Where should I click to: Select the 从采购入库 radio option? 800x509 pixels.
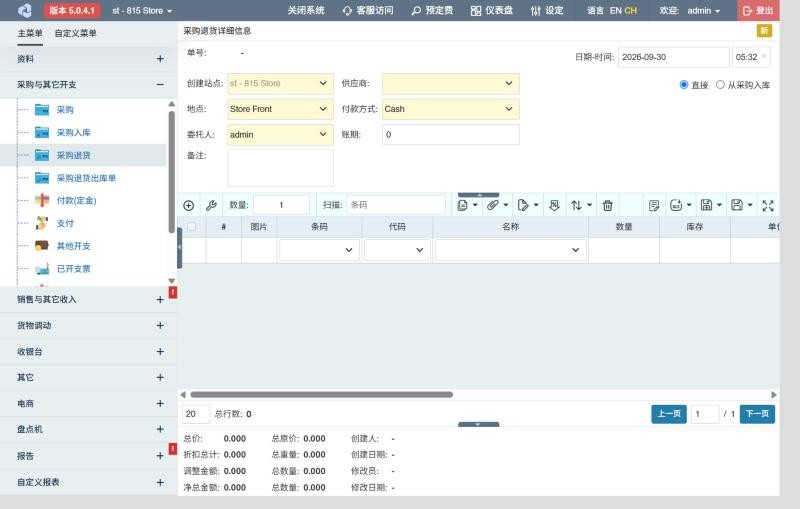coord(720,85)
